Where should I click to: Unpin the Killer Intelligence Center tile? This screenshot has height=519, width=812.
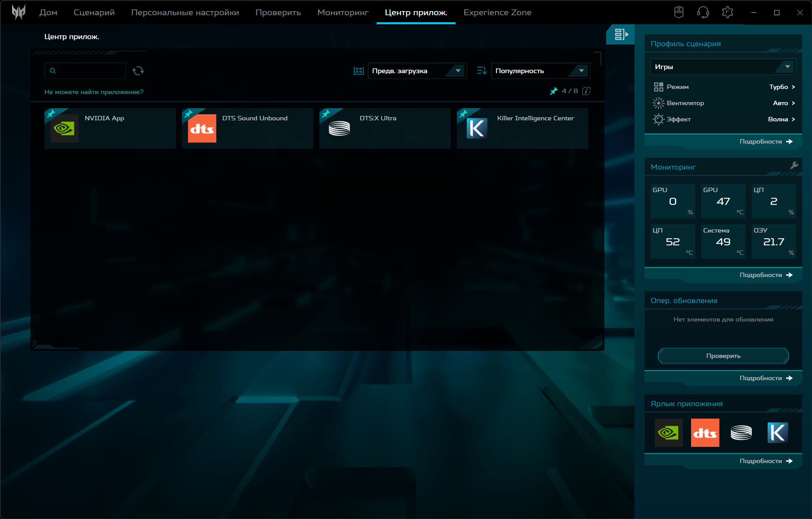463,114
